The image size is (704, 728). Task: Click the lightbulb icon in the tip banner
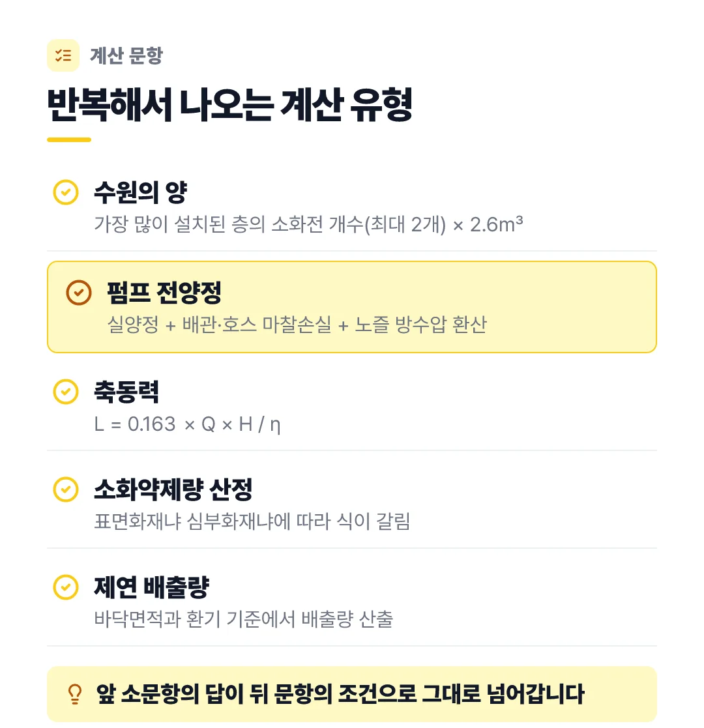coord(75,694)
